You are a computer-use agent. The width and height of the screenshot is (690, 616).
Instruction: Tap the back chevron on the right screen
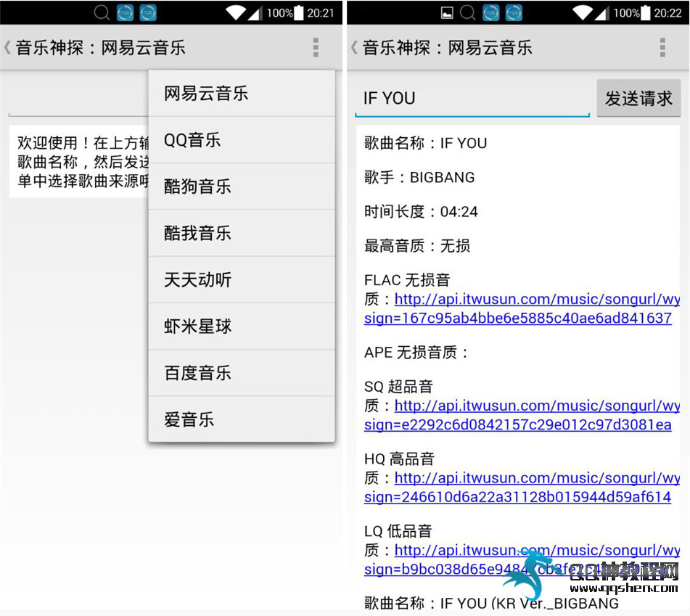[x=354, y=47]
